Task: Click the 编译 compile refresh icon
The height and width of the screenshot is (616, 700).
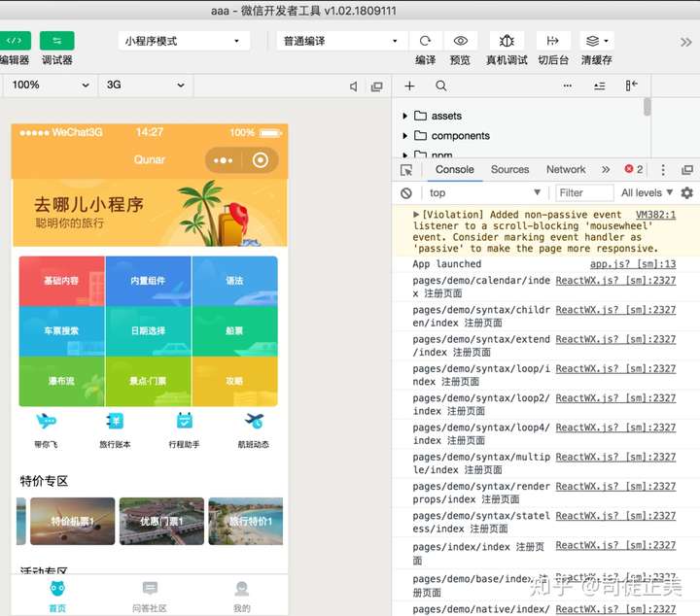Action: point(425,41)
